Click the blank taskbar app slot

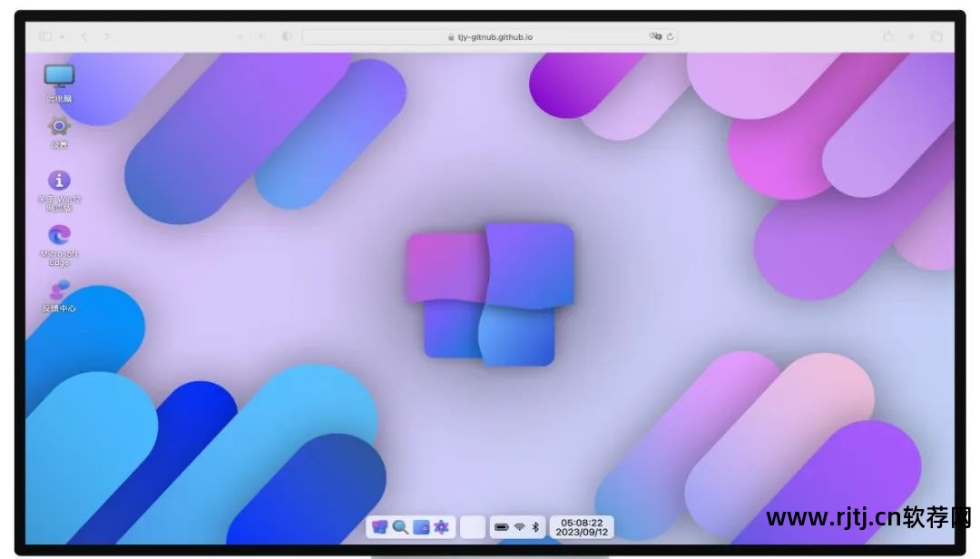(x=473, y=527)
